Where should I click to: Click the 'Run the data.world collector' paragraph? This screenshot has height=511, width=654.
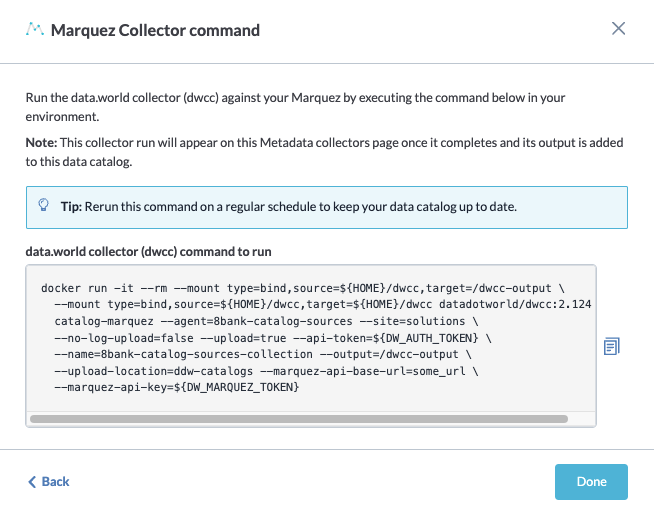point(295,107)
